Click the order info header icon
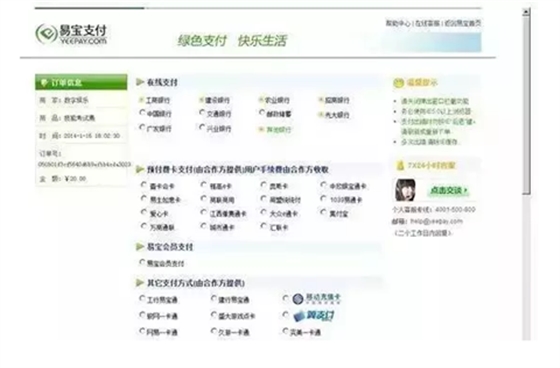This screenshot has width=560, height=368. (x=44, y=83)
